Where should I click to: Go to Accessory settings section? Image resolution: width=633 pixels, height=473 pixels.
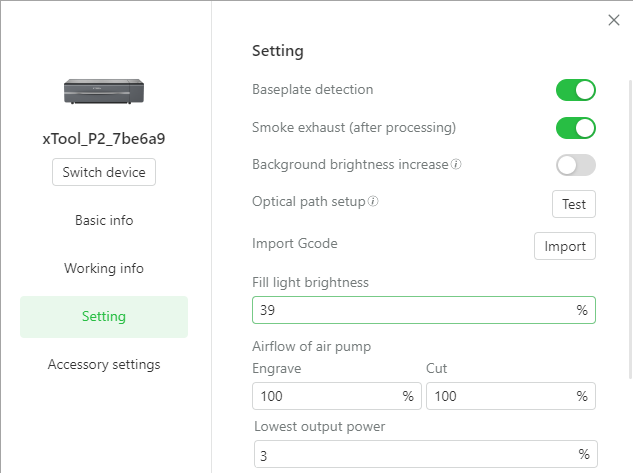(104, 365)
